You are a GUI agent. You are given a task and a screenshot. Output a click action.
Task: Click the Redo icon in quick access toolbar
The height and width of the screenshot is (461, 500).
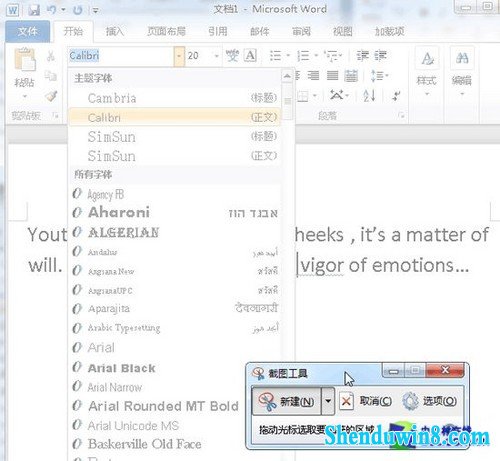pos(78,10)
